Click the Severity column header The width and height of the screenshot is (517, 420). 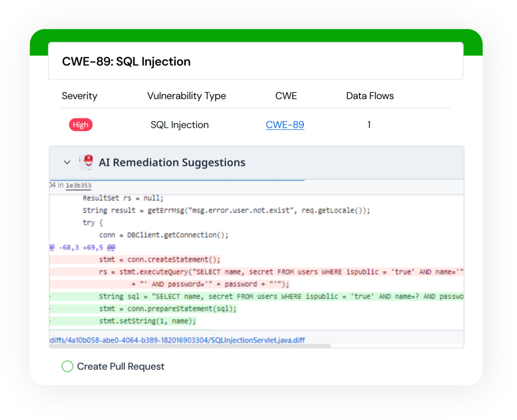click(x=79, y=96)
